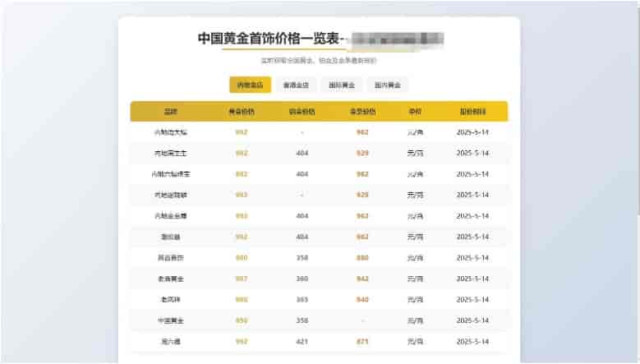Select the 内地金店 tab
640x364 pixels.
click(251, 85)
